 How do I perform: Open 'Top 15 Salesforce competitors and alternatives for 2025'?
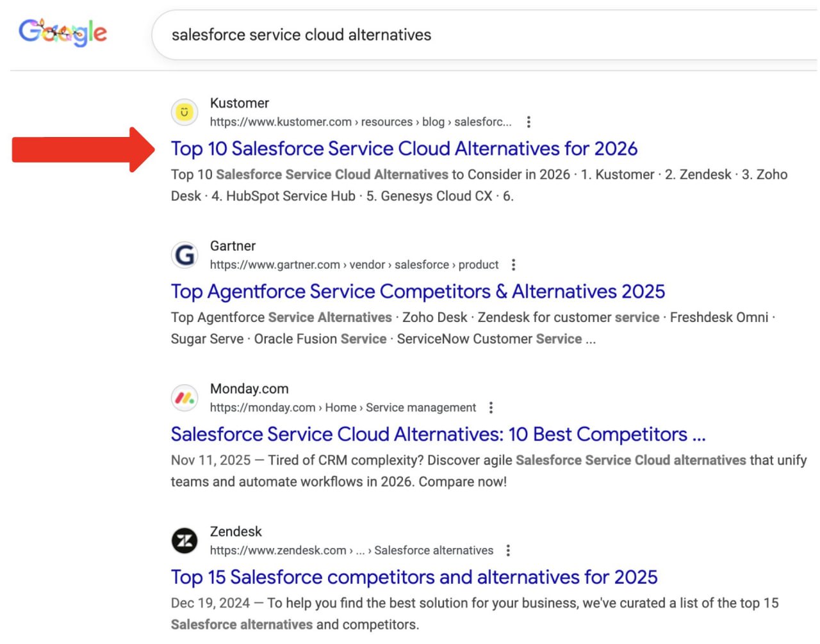414,577
